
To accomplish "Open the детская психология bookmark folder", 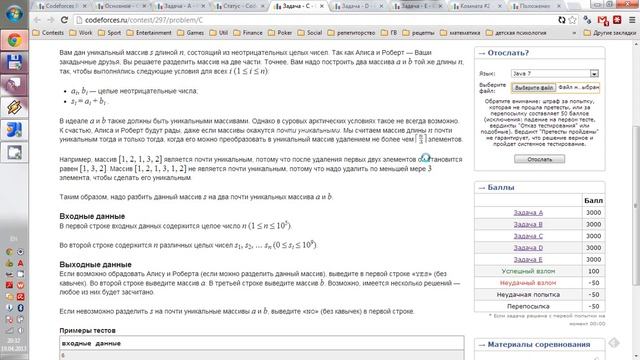I will 516,33.
